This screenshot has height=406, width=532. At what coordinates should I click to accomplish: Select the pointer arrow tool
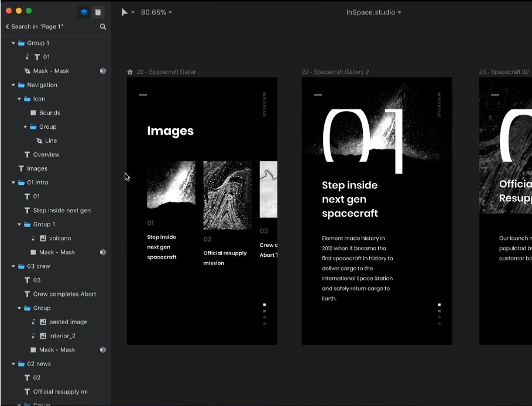[125, 12]
